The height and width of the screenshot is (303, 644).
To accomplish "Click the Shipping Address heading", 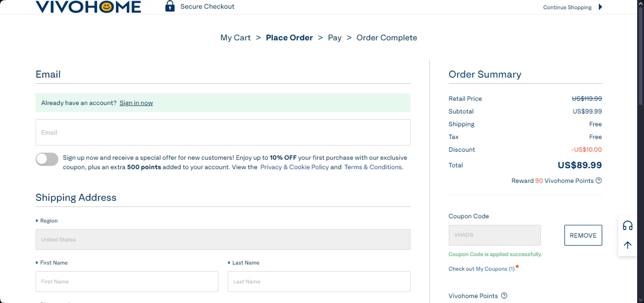I will [x=76, y=197].
